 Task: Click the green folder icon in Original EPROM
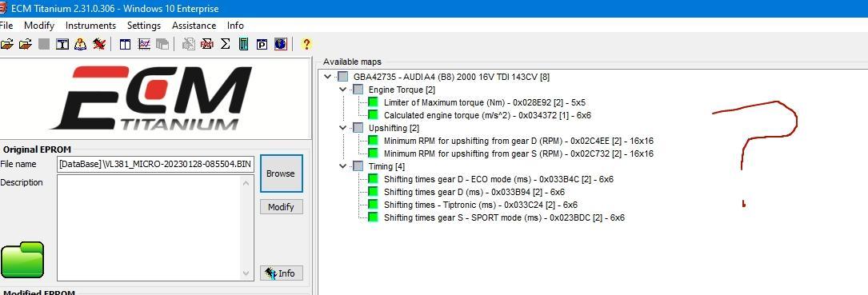coord(22,260)
